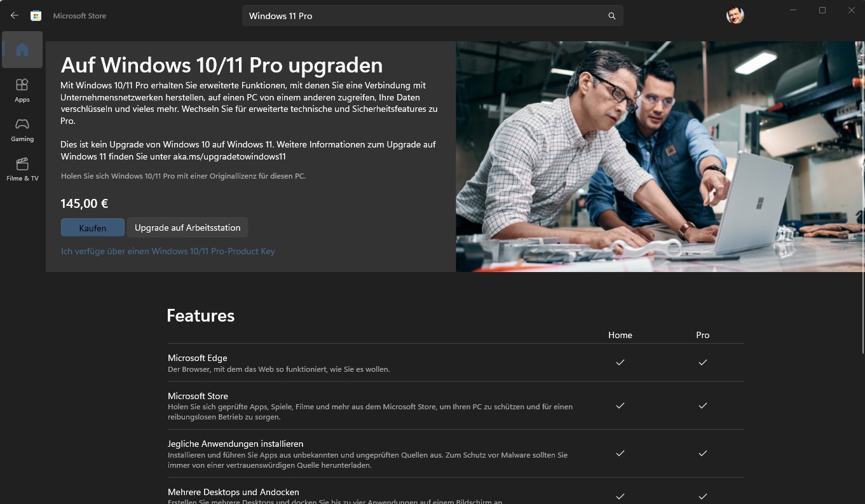Open the Filme & TV section
The image size is (865, 504).
[x=22, y=169]
